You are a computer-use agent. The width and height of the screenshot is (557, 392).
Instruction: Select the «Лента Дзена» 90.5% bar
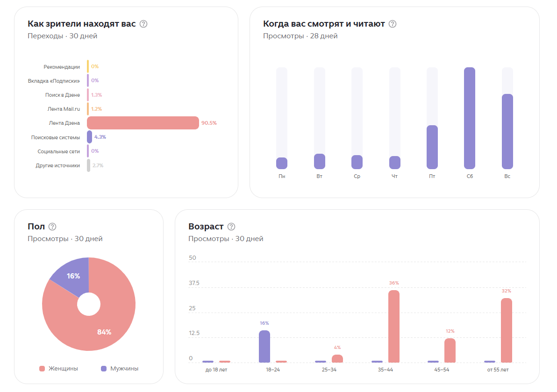tap(143, 123)
